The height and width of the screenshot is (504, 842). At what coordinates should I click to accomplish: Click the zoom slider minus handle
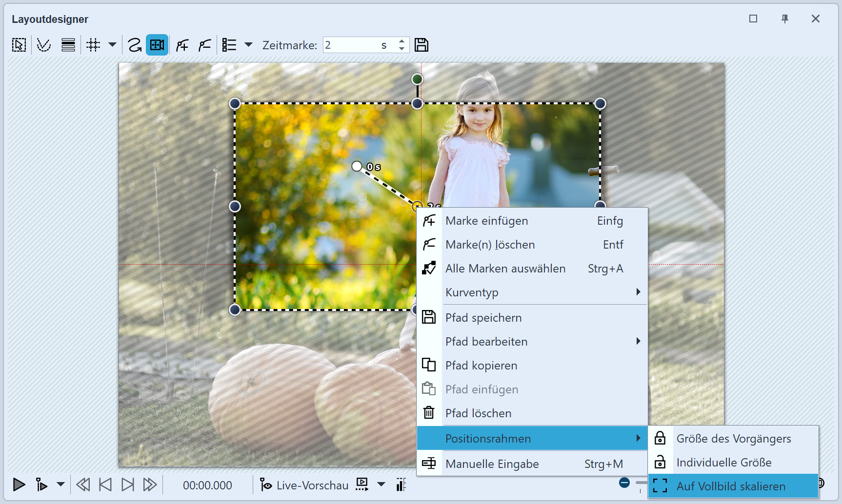coord(624,483)
